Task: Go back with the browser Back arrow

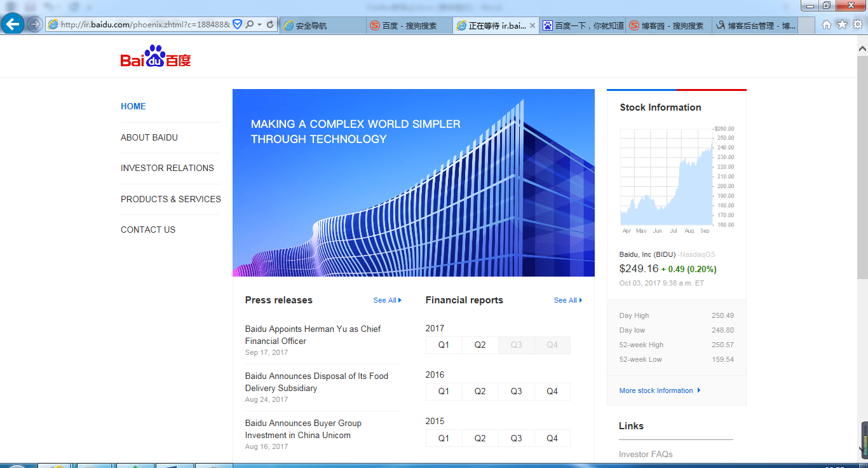Action: click(x=12, y=25)
